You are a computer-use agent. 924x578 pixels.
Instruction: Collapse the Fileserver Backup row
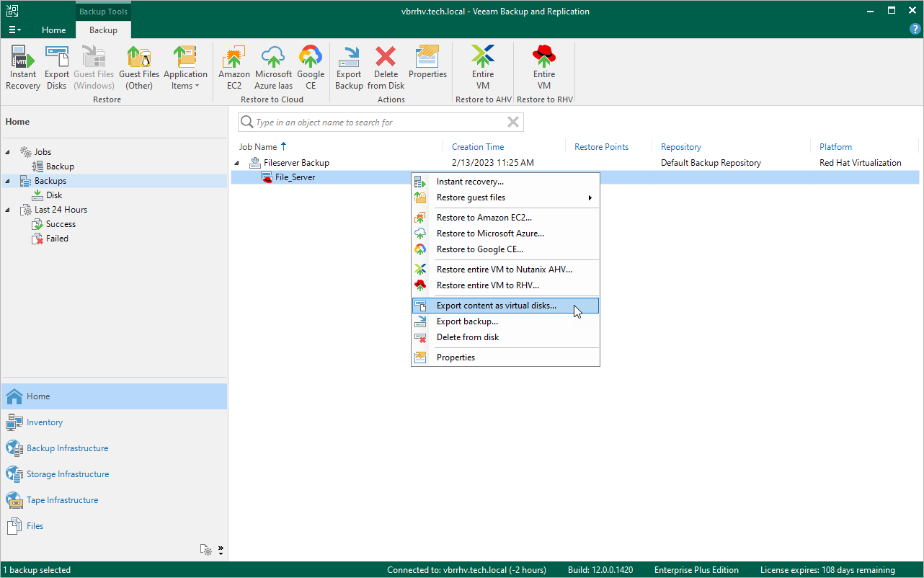[x=238, y=163]
